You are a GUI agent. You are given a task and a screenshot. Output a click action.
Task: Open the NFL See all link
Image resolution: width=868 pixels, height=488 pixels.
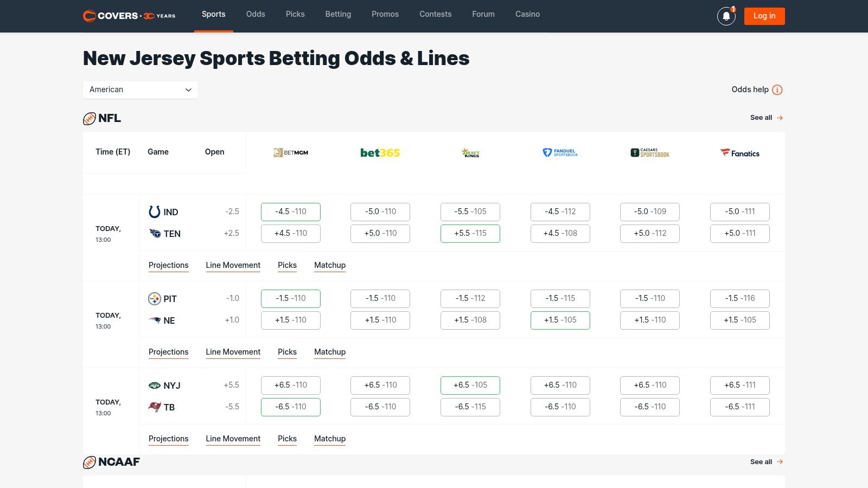tap(766, 118)
